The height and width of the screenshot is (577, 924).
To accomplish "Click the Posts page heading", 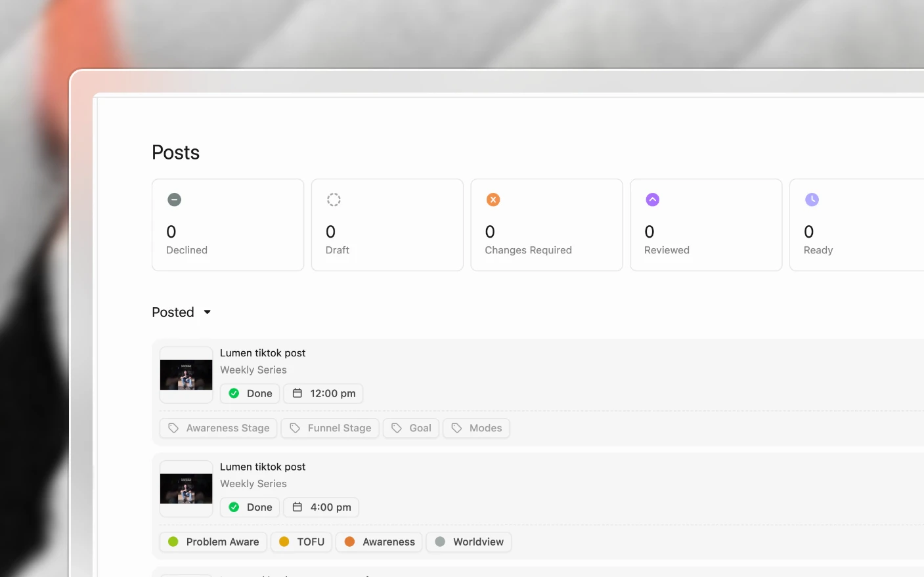I will coord(175,152).
